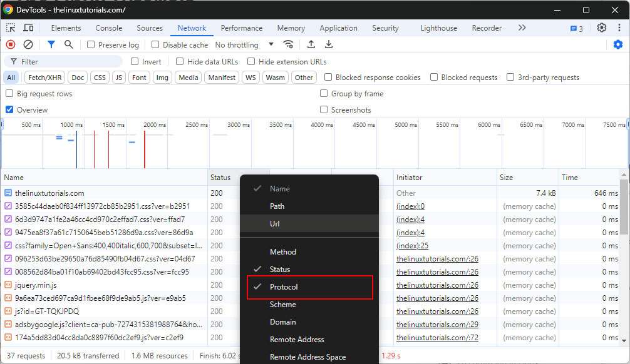The width and height of the screenshot is (630, 364).
Task: Enable Big request rows
Action: coord(9,94)
